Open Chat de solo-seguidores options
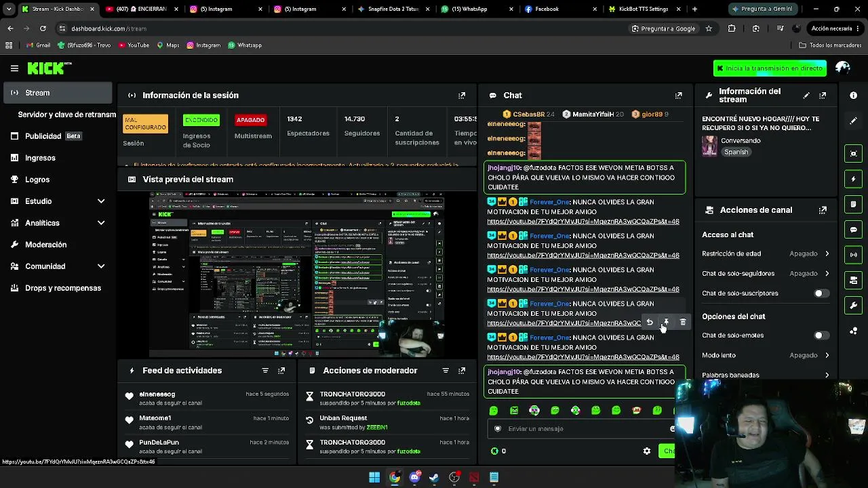The width and height of the screenshot is (868, 488). point(766,274)
